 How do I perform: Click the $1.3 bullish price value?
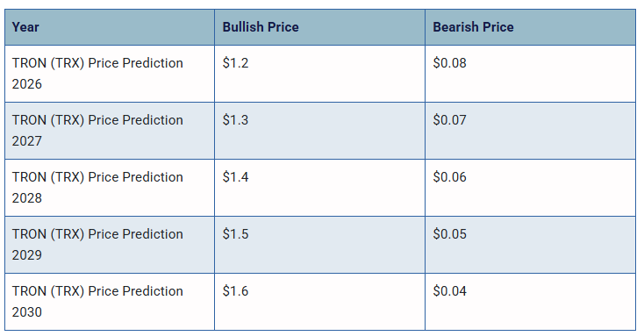pos(235,120)
